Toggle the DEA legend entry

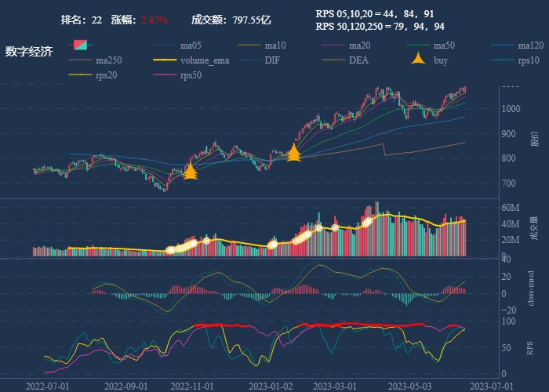pos(358,60)
